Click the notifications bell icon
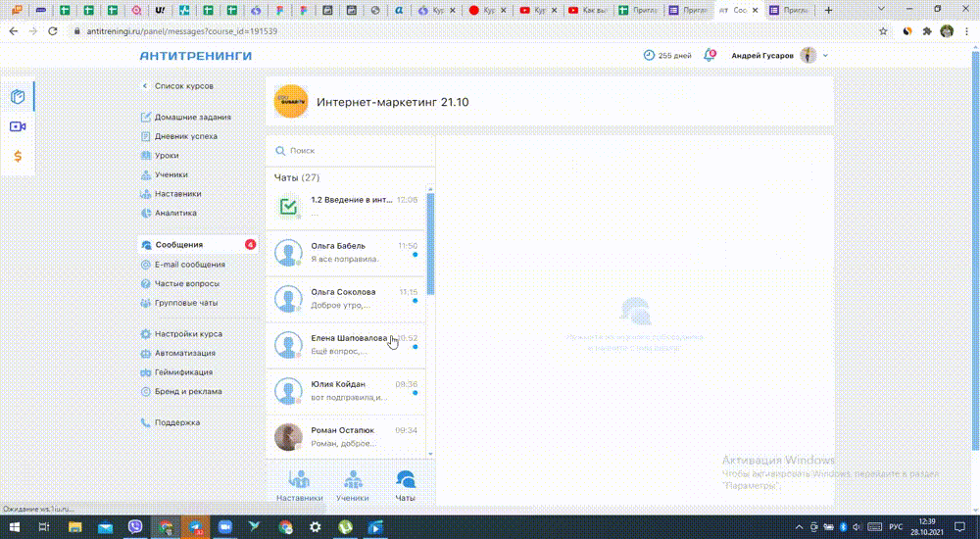This screenshot has width=980, height=539. 709,56
